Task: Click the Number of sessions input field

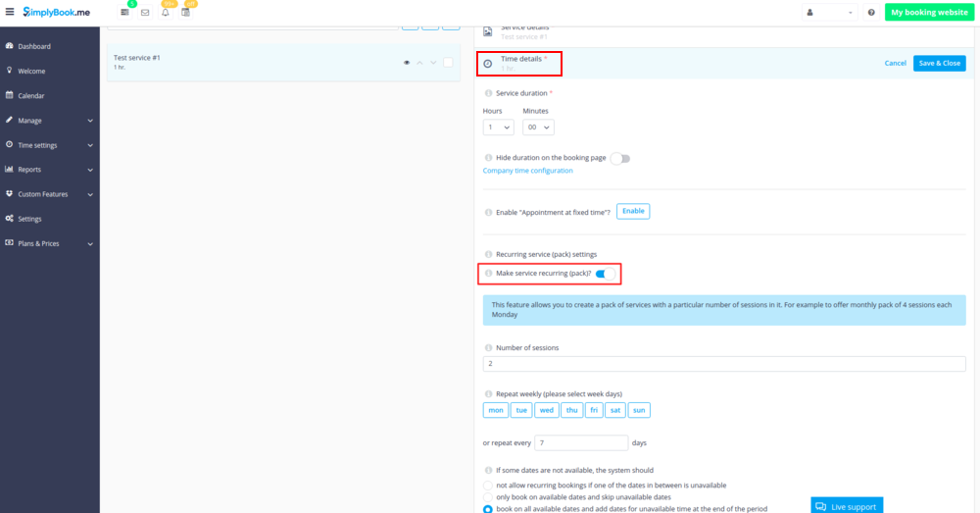Action: click(724, 364)
